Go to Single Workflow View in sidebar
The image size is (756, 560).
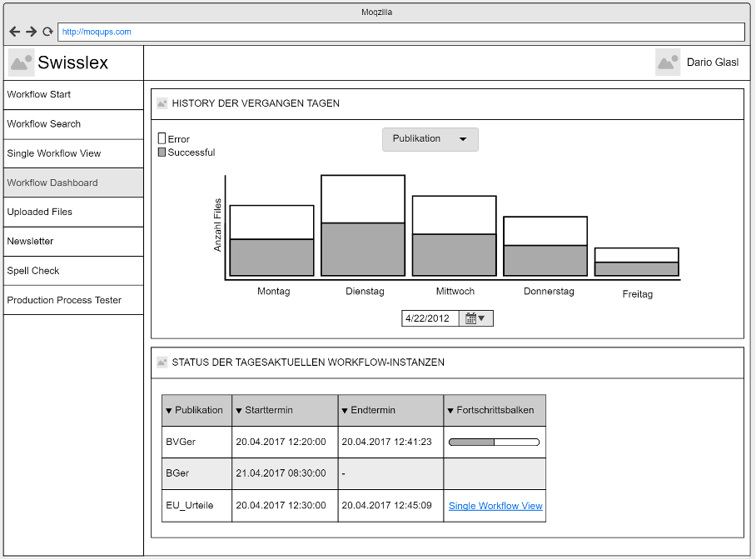73,153
